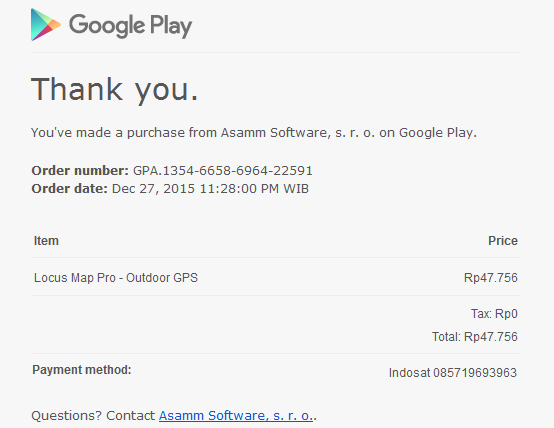554x428 pixels.
Task: Click the 'Questions? Contact' text
Action: (93, 416)
